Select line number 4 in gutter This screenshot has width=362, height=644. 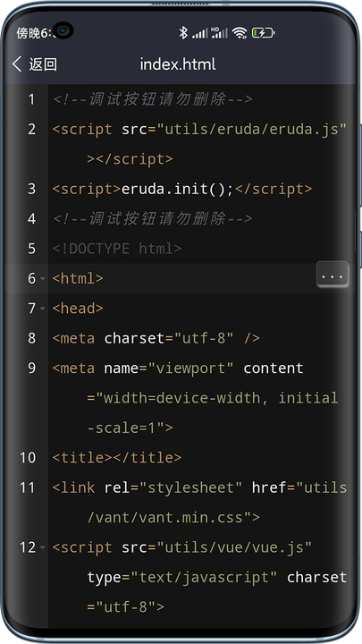(31, 218)
